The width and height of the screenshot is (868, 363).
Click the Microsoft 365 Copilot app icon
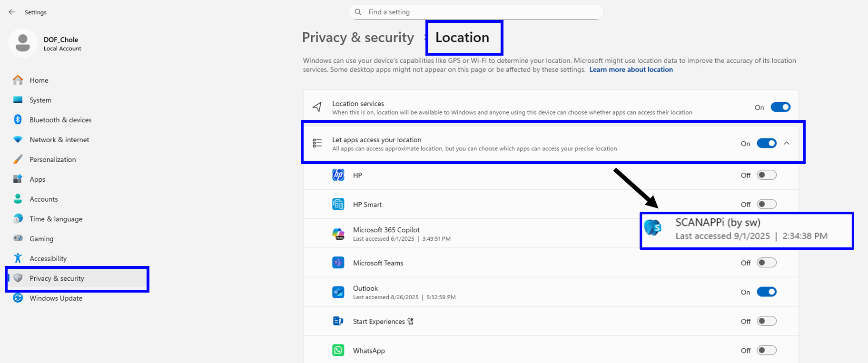tap(338, 234)
